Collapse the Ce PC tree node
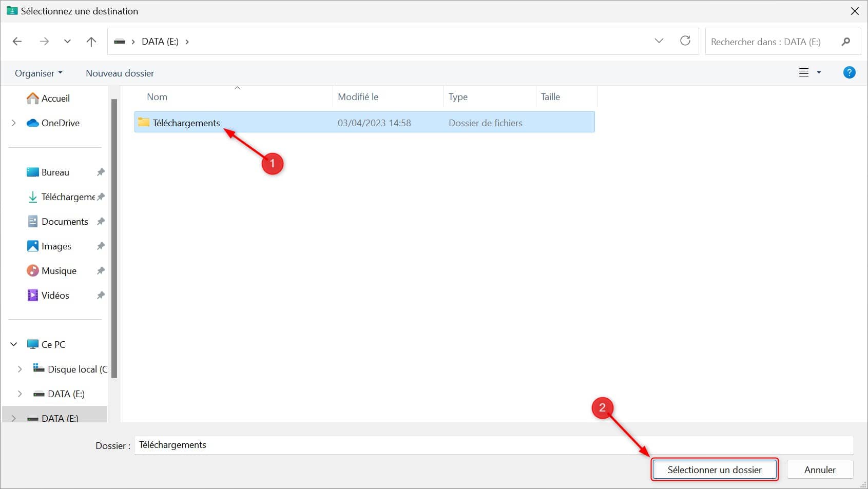Screen dimensions: 868x489 click(14, 344)
